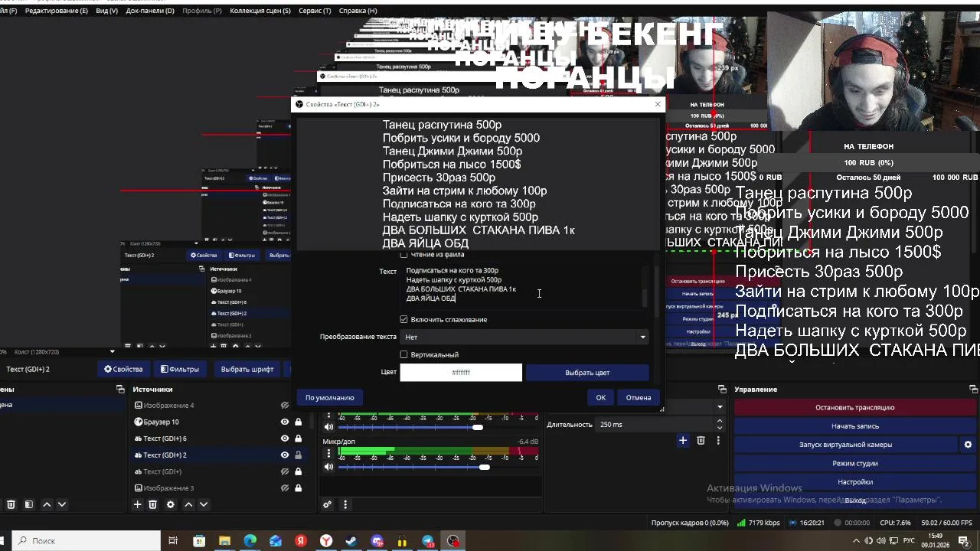Show the hidden Текст (GDI+) source

(285, 471)
